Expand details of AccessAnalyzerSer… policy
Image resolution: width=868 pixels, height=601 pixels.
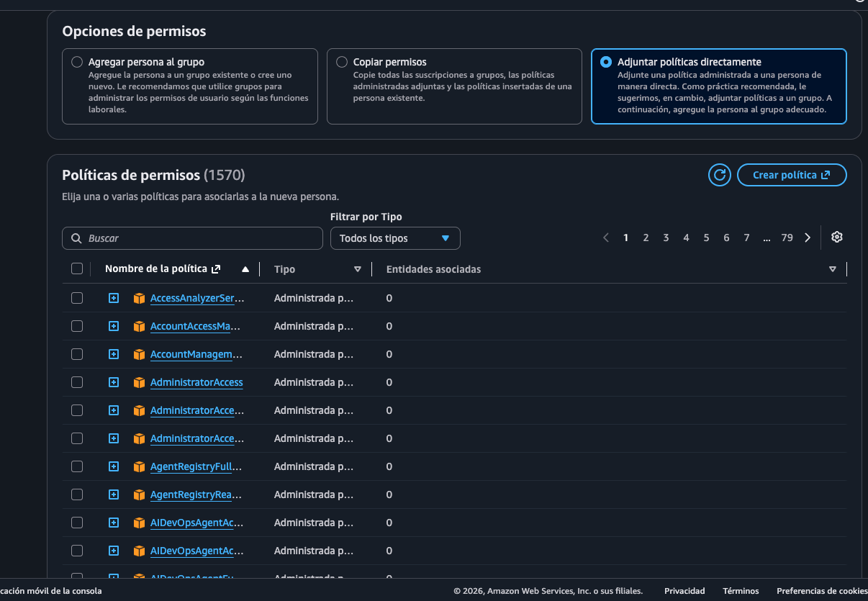(x=114, y=298)
